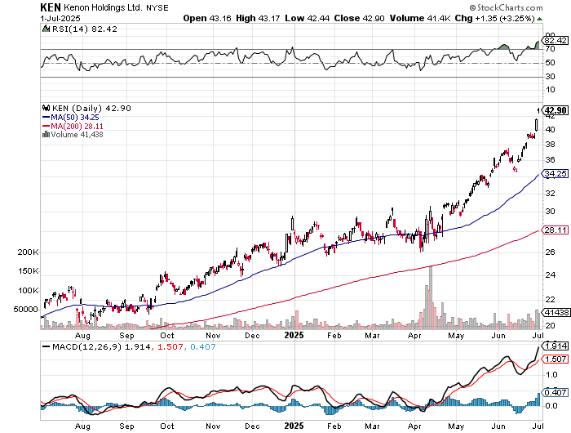571x433 pixels.
Task: Click the MA(50) 34.25 legend text
Action: 75,117
